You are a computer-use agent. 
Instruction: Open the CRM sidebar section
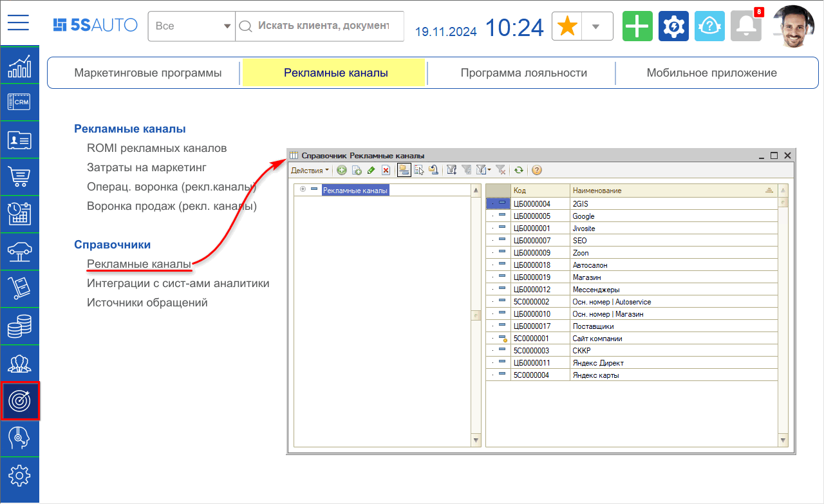coord(19,102)
